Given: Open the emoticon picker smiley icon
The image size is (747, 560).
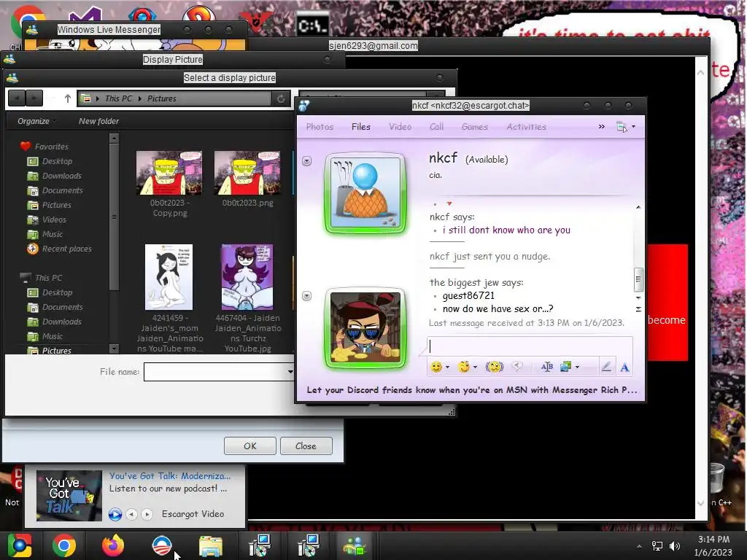Looking at the screenshot, I should [436, 367].
